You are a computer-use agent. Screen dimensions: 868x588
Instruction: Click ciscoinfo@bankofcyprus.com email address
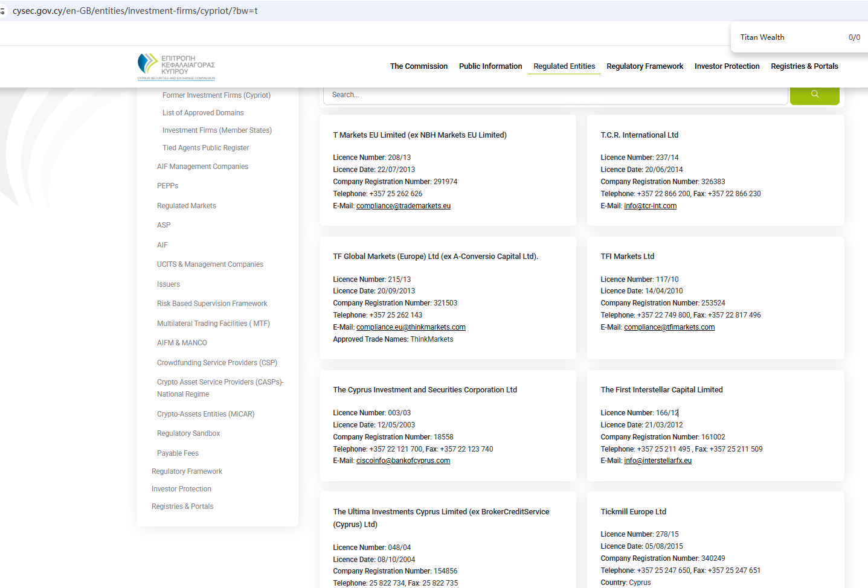(403, 461)
